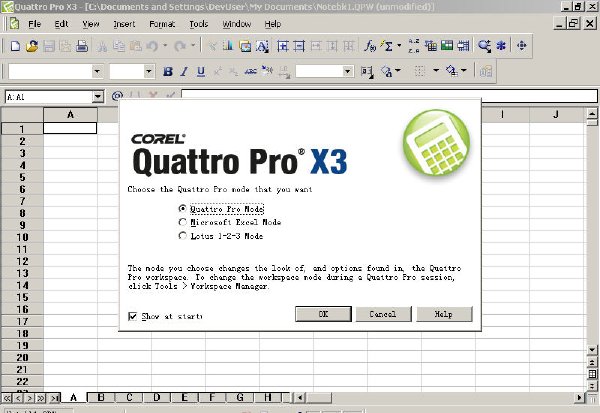Click the formula input line field
The width and height of the screenshot is (600, 413).
coord(389,96)
